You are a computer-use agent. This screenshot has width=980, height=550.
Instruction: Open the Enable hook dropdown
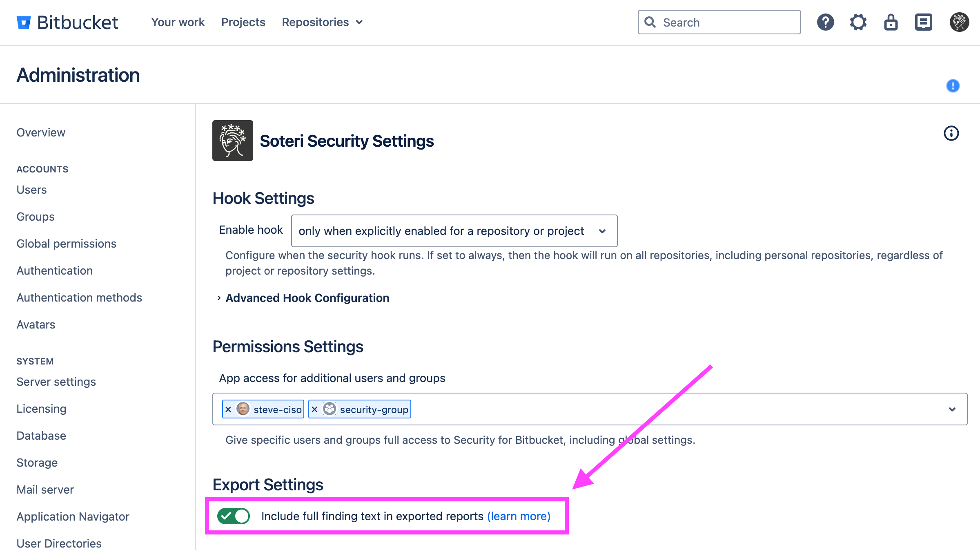[454, 231]
